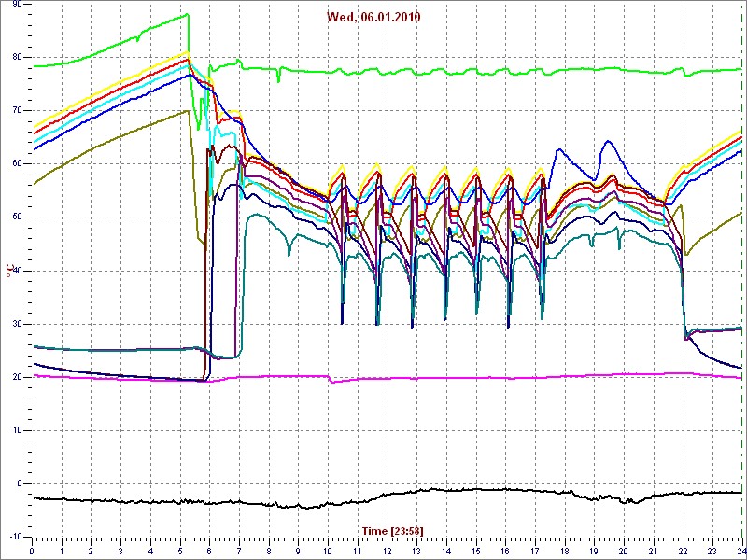747x560 pixels.
Task: Choose hour 22 on the time axis
Action: [x=684, y=550]
